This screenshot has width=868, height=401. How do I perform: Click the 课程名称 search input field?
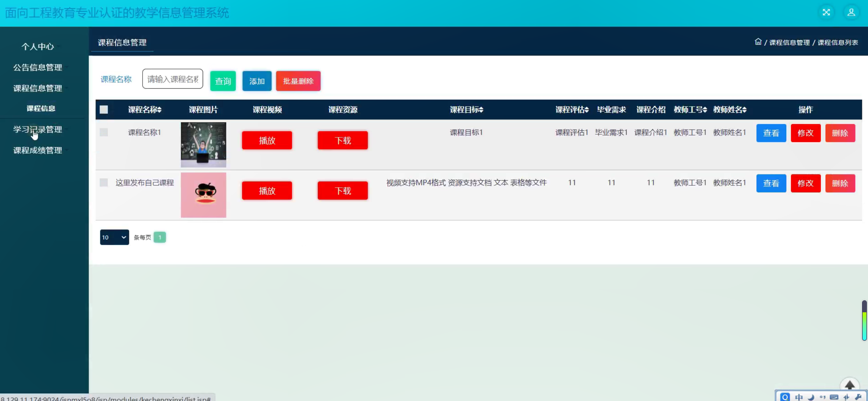point(173,79)
